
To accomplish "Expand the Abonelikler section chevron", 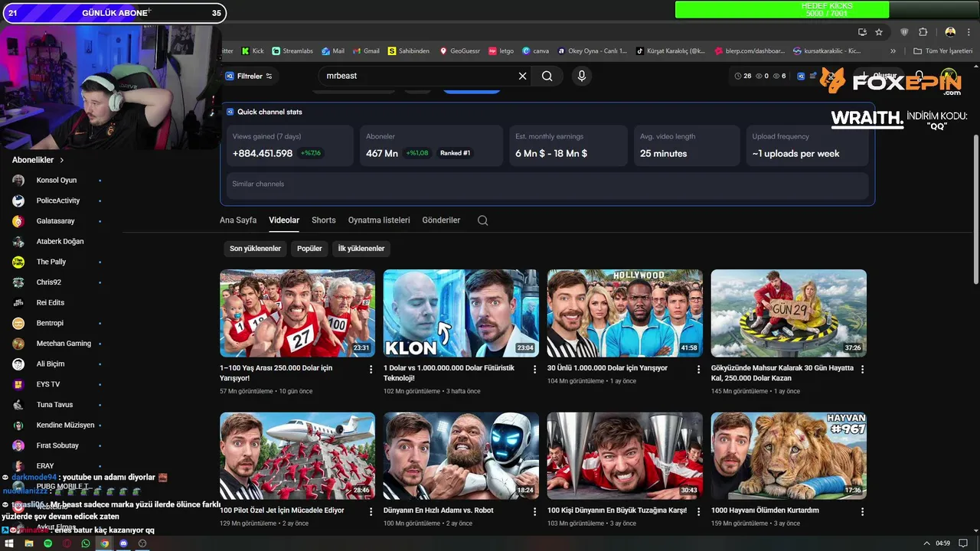I will click(x=62, y=161).
